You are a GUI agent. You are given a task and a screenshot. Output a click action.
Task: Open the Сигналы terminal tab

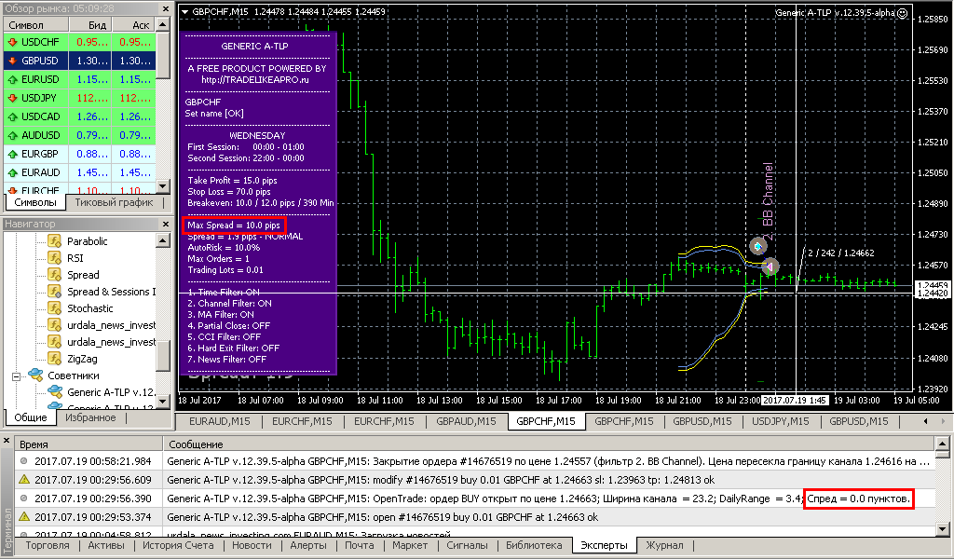(x=467, y=545)
